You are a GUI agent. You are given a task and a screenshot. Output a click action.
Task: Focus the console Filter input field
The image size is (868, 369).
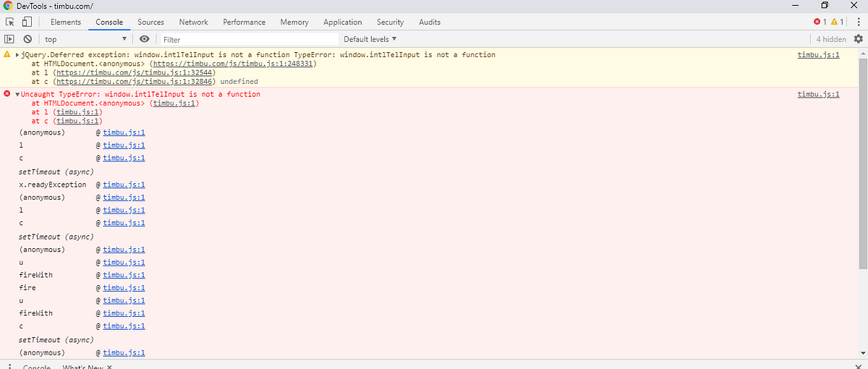tap(250, 39)
